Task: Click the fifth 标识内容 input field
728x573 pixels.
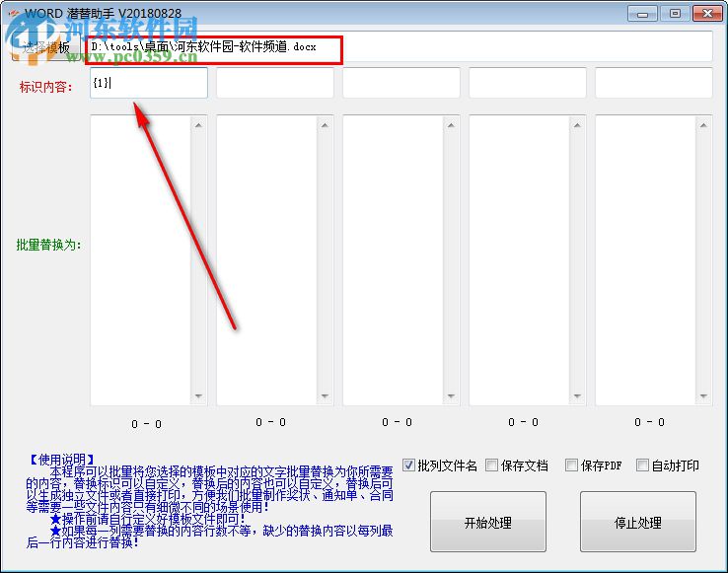Action: [654, 83]
